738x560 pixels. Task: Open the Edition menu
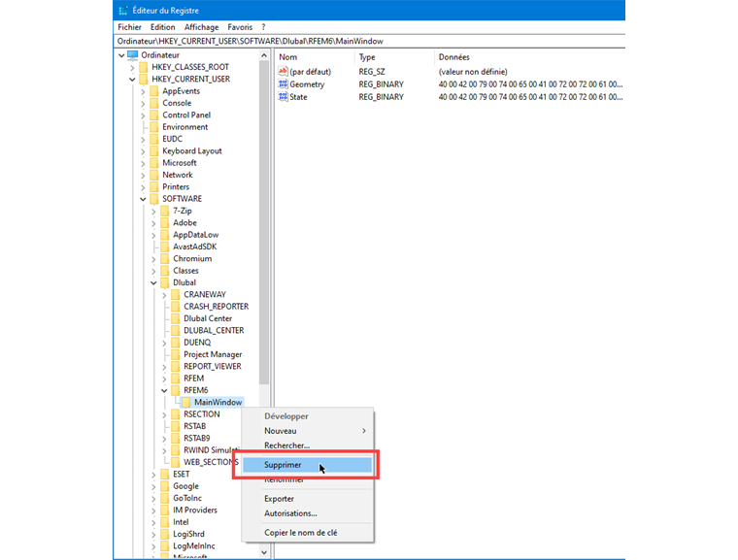coord(162,27)
